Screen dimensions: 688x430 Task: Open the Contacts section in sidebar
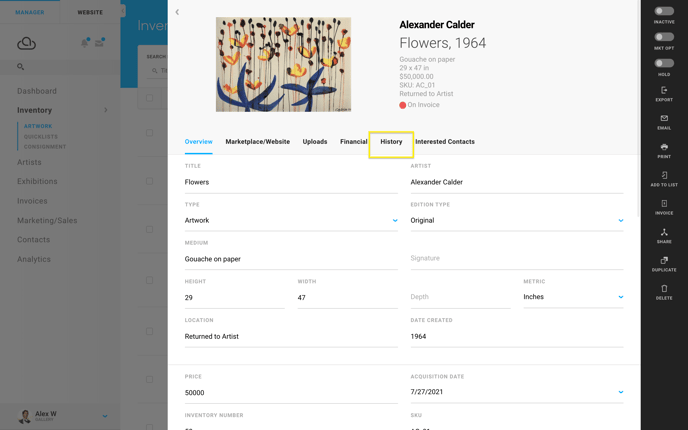point(33,240)
